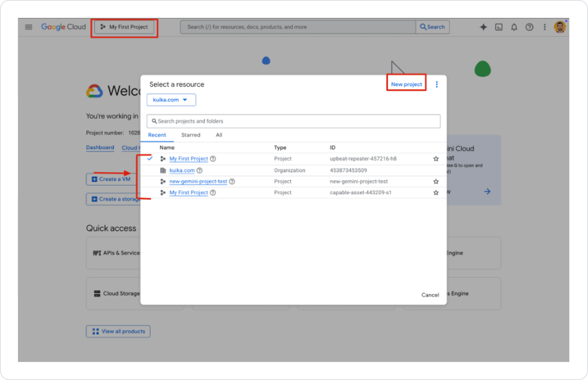The width and height of the screenshot is (588, 380).
Task: Click the ID column header
Action: [x=332, y=148]
